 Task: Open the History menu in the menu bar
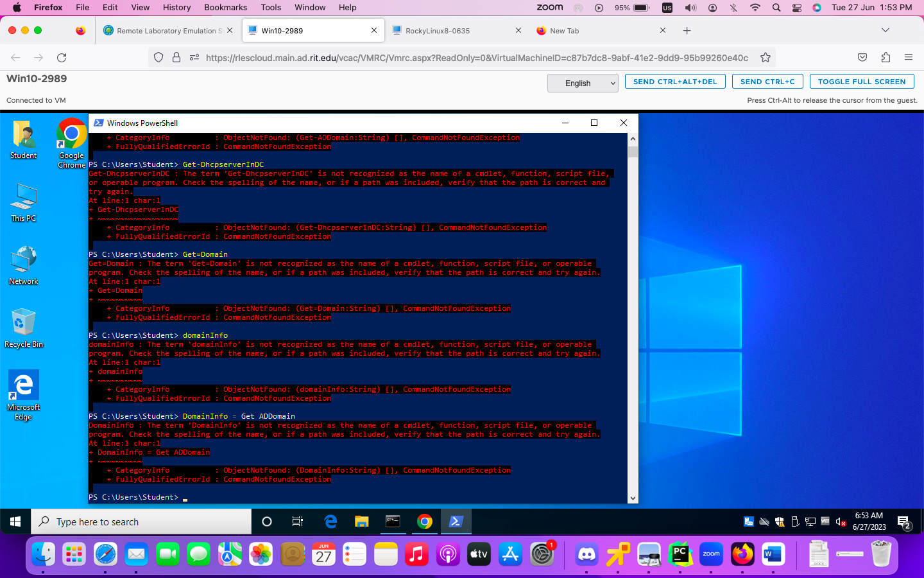point(176,8)
